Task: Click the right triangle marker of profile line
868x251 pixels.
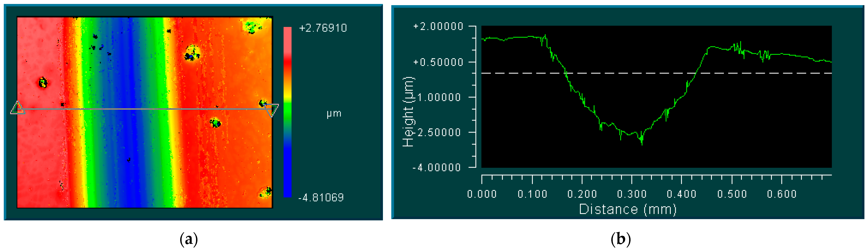Action: (x=272, y=109)
